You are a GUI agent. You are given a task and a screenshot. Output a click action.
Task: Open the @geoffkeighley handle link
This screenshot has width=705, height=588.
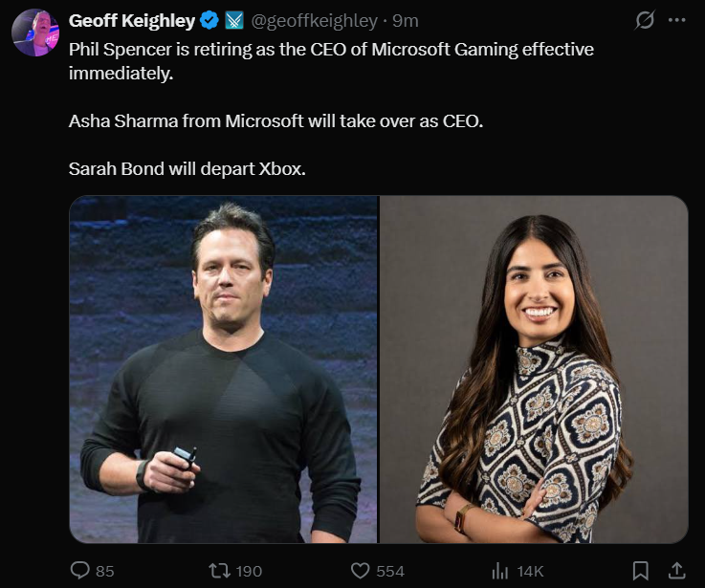click(314, 20)
